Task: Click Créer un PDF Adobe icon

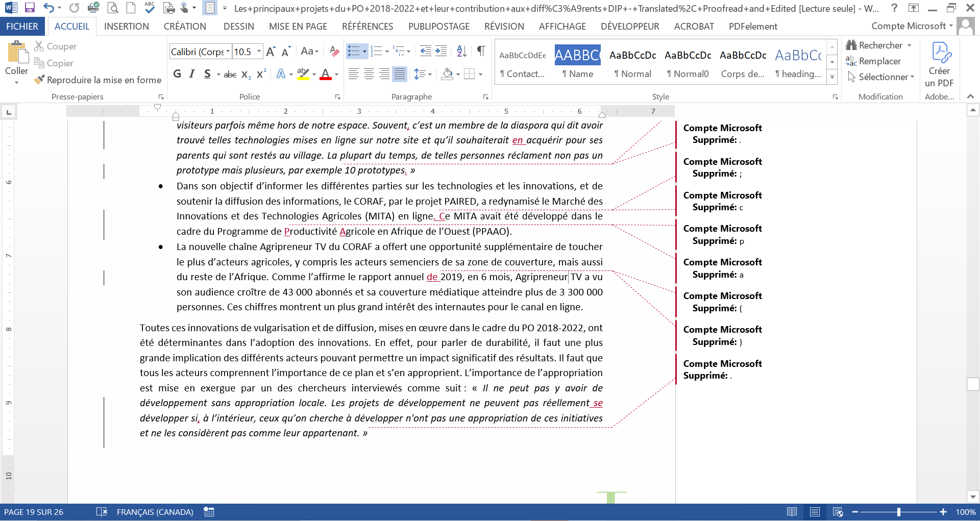Action: click(939, 65)
